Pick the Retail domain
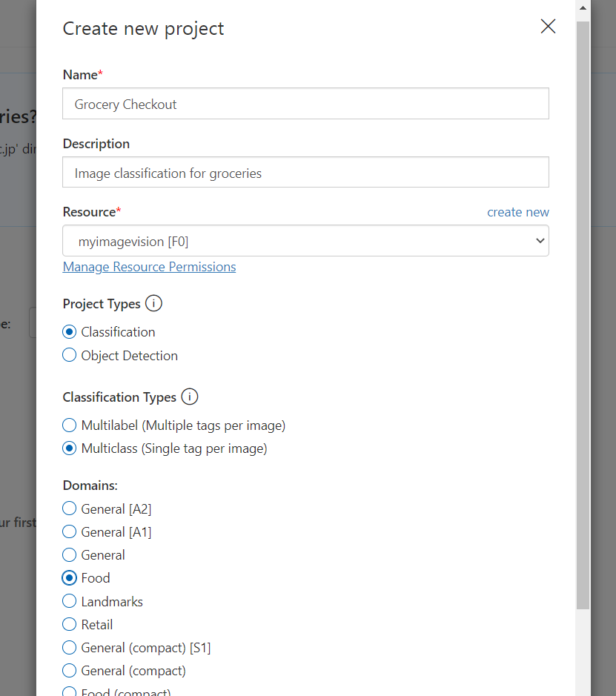Viewport: 616px width, 696px height. [x=69, y=625]
